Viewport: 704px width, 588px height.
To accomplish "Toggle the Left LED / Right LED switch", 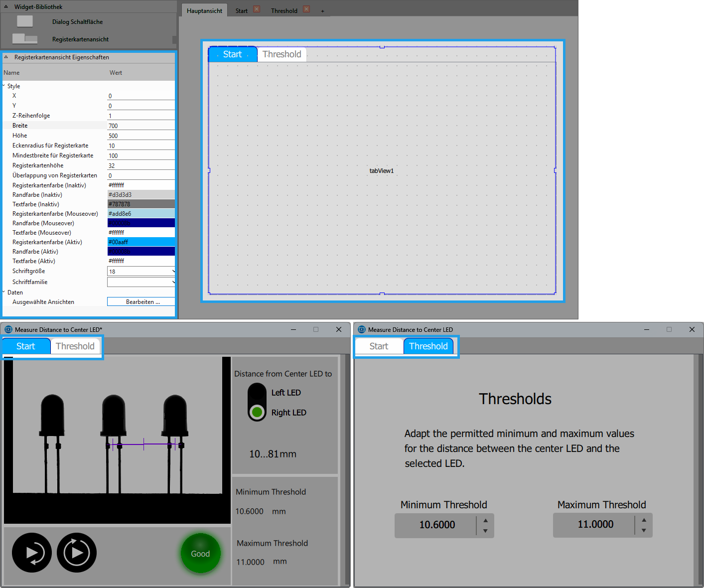I will point(257,402).
